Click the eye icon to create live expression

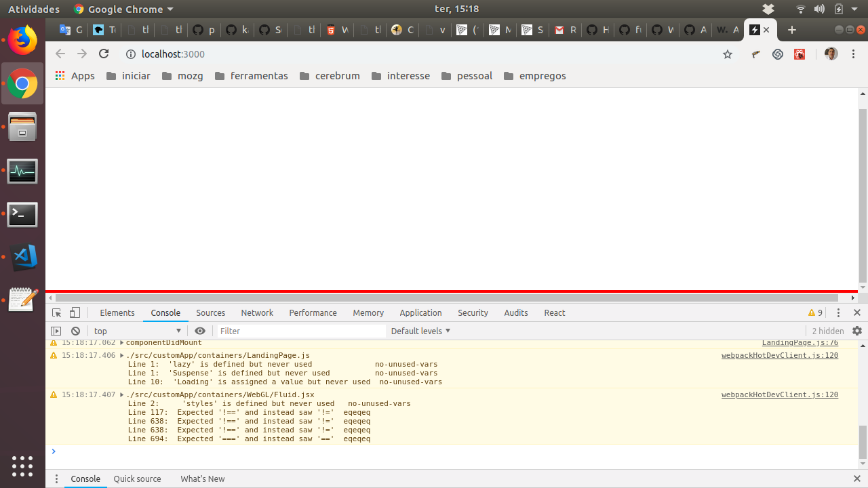(200, 331)
